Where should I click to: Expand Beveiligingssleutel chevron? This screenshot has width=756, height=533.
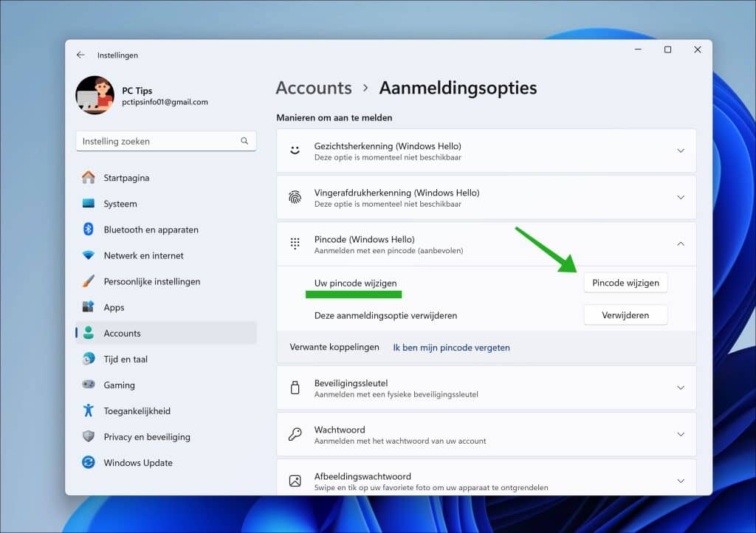point(681,388)
